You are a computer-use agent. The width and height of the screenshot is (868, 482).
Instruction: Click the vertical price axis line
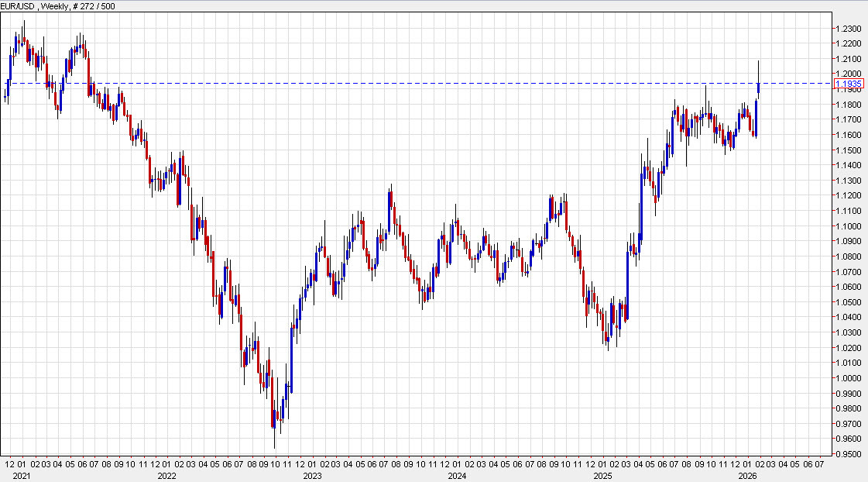832,232
